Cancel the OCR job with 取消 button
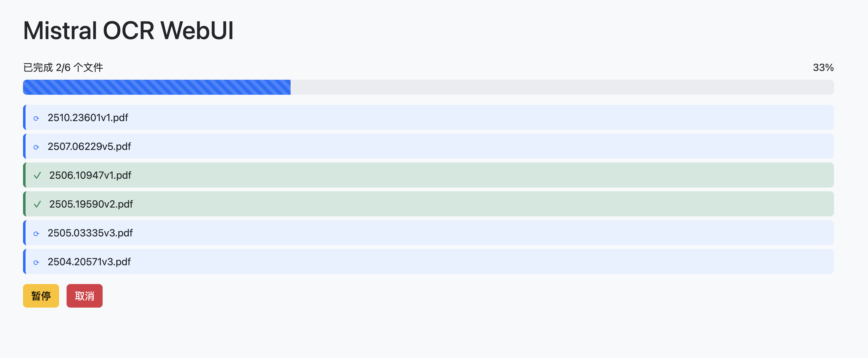868x358 pixels. pos(84,296)
